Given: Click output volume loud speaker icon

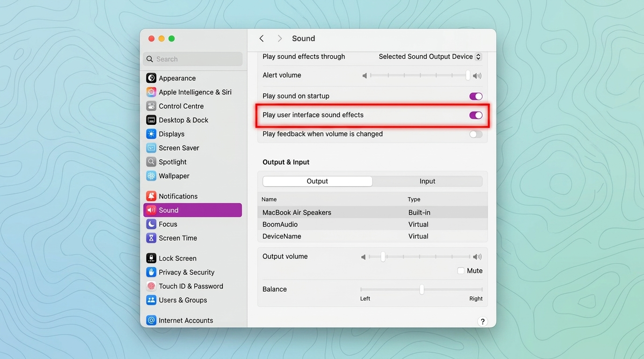Looking at the screenshot, I should (477, 257).
